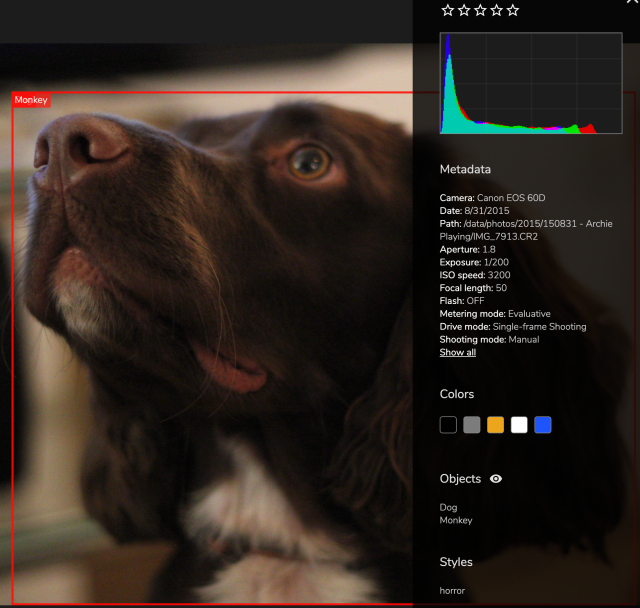Click the color histogram graph
The image size is (640, 608).
[x=531, y=83]
